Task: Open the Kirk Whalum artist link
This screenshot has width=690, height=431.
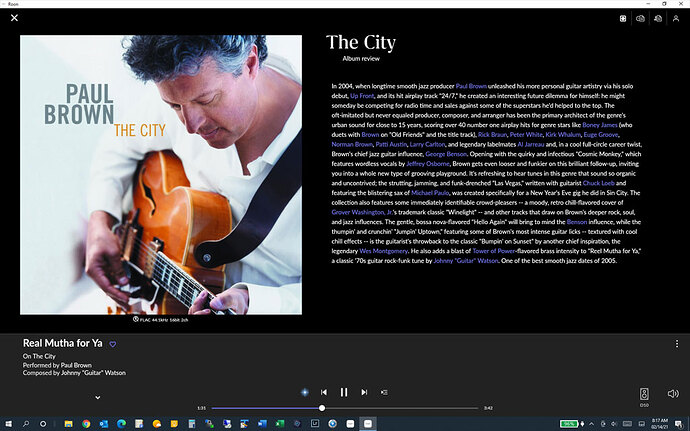Action: click(x=563, y=135)
